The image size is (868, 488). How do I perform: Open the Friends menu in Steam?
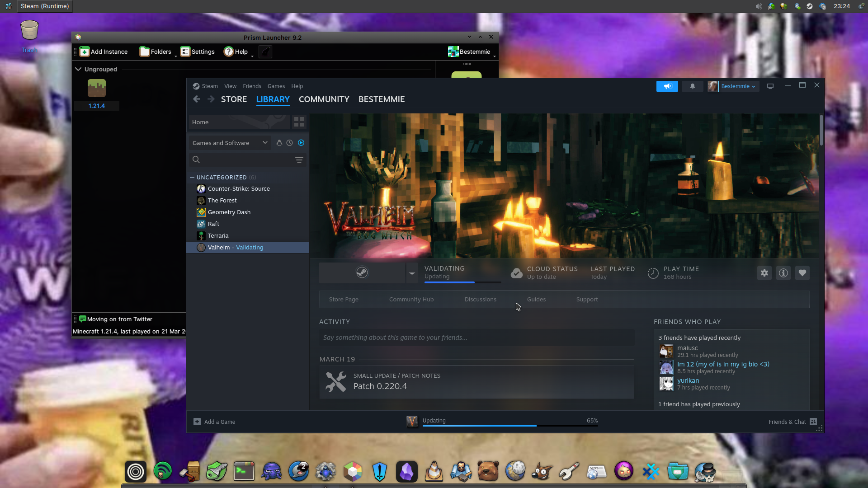pos(252,86)
